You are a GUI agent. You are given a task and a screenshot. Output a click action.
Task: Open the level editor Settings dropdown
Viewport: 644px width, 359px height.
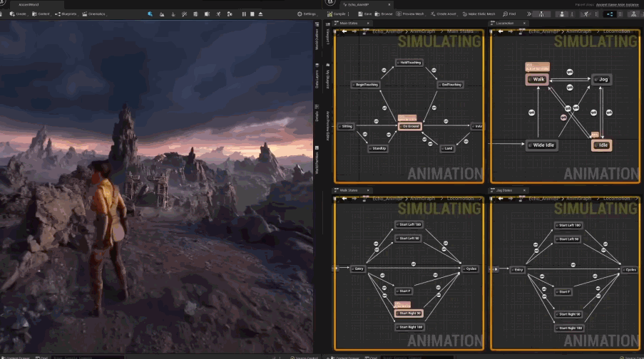[307, 14]
